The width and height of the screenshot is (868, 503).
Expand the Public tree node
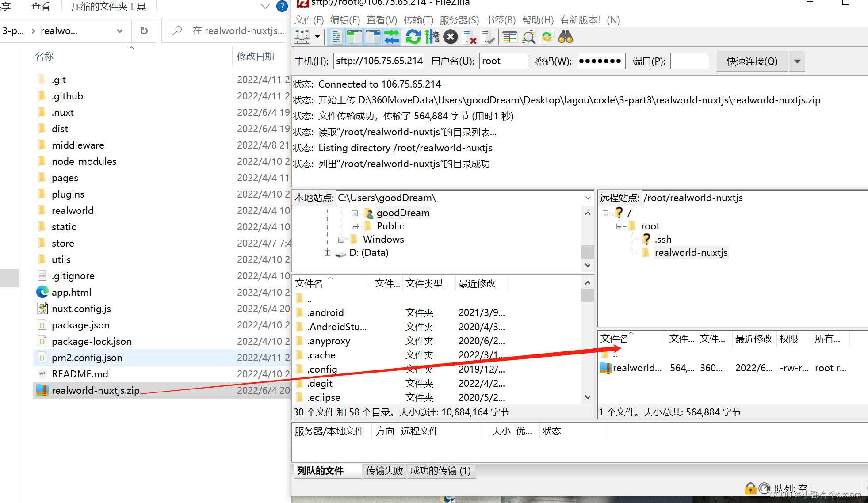(x=355, y=226)
